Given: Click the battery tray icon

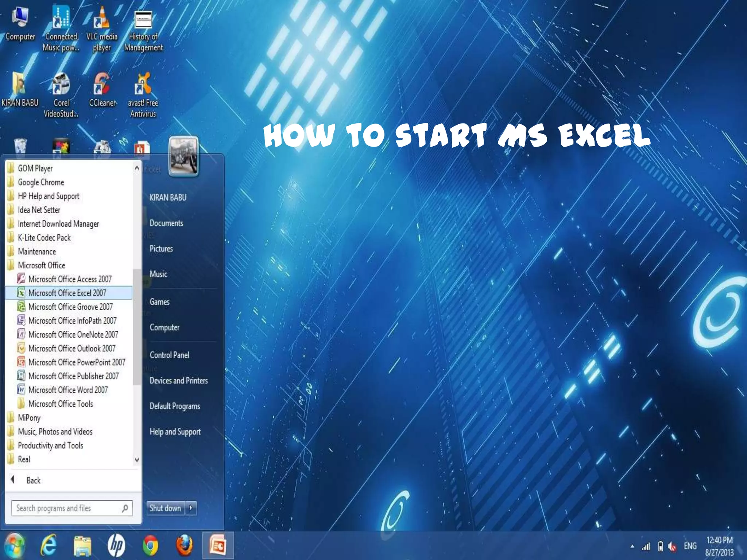Looking at the screenshot, I should (x=660, y=546).
